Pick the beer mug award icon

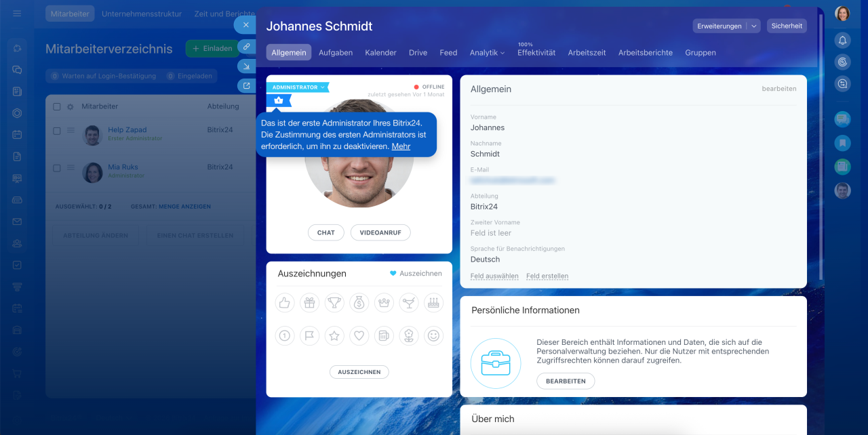pos(384,335)
